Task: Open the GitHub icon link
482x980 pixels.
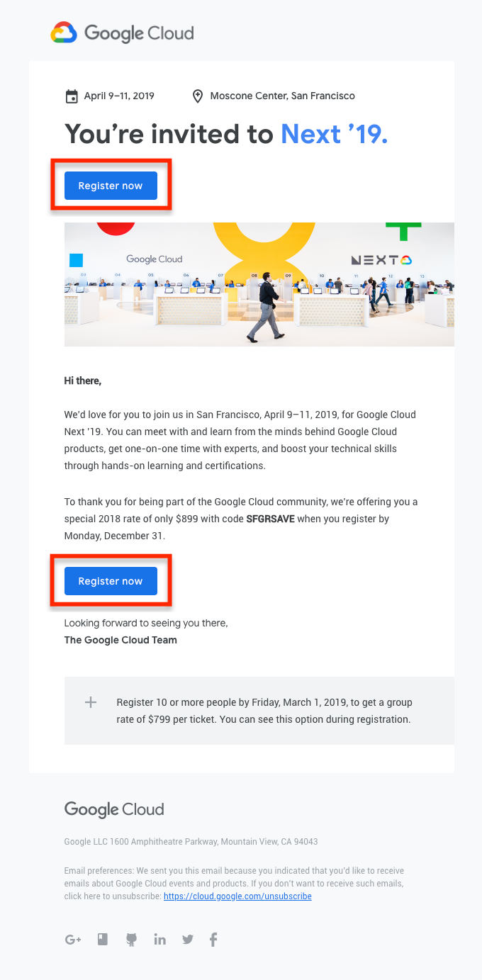Action: (x=131, y=940)
